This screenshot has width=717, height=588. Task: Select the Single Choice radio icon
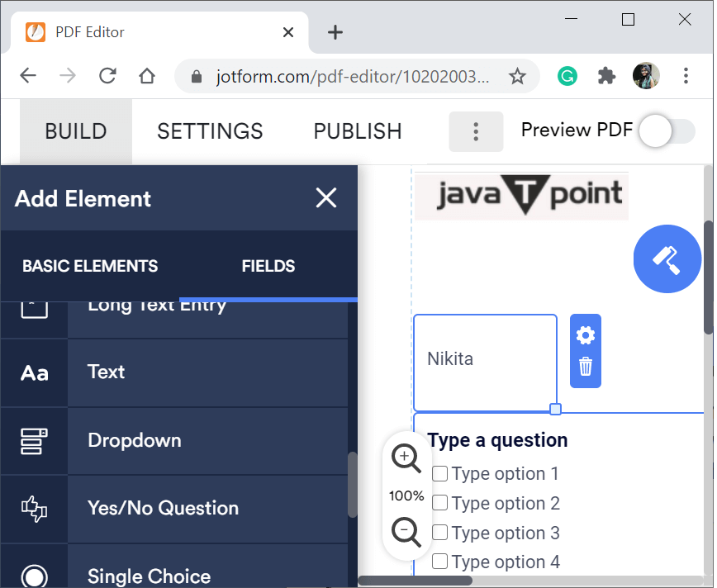click(x=35, y=576)
